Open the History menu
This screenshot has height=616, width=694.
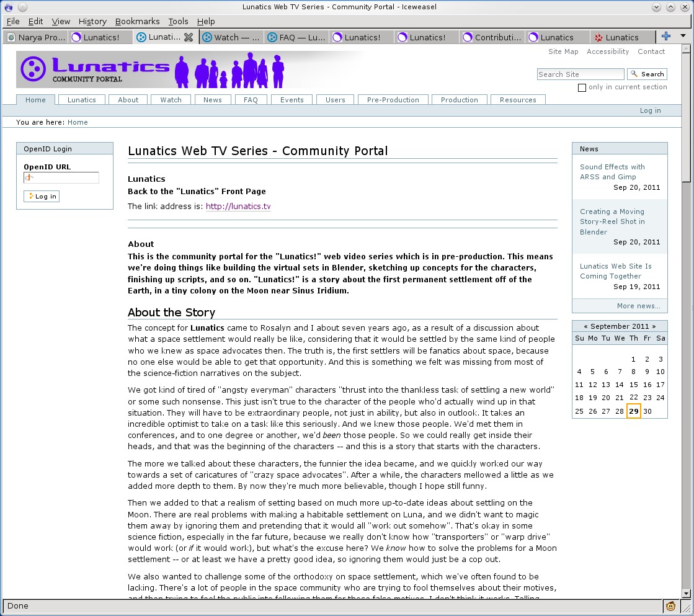92,21
